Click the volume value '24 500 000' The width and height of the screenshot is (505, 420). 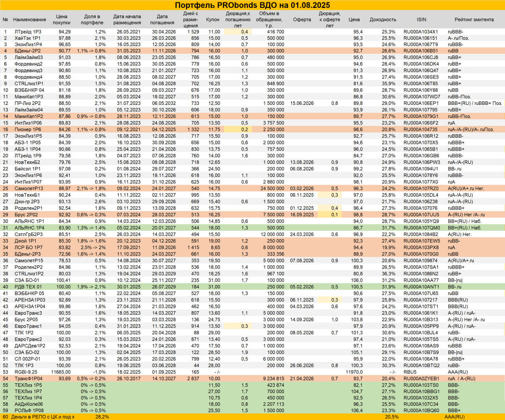click(x=272, y=189)
